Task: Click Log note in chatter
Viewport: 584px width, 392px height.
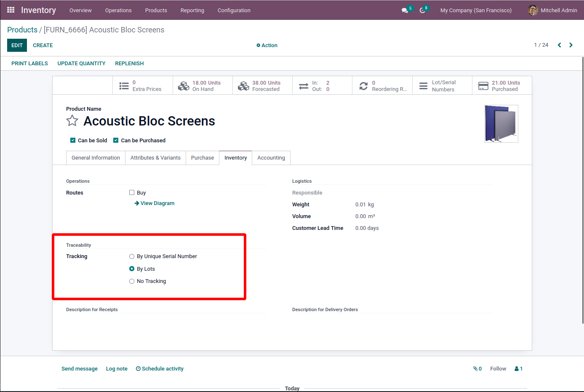Action: click(117, 369)
